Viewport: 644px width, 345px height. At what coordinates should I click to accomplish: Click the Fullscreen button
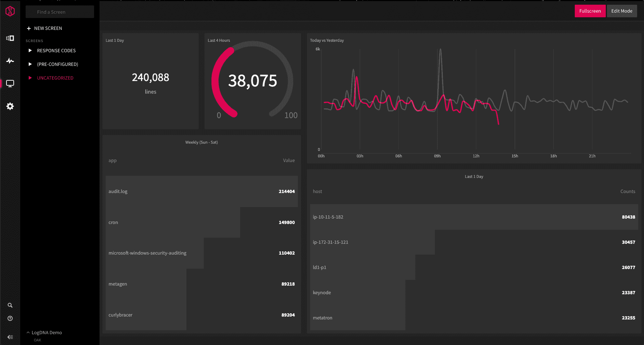pyautogui.click(x=590, y=11)
